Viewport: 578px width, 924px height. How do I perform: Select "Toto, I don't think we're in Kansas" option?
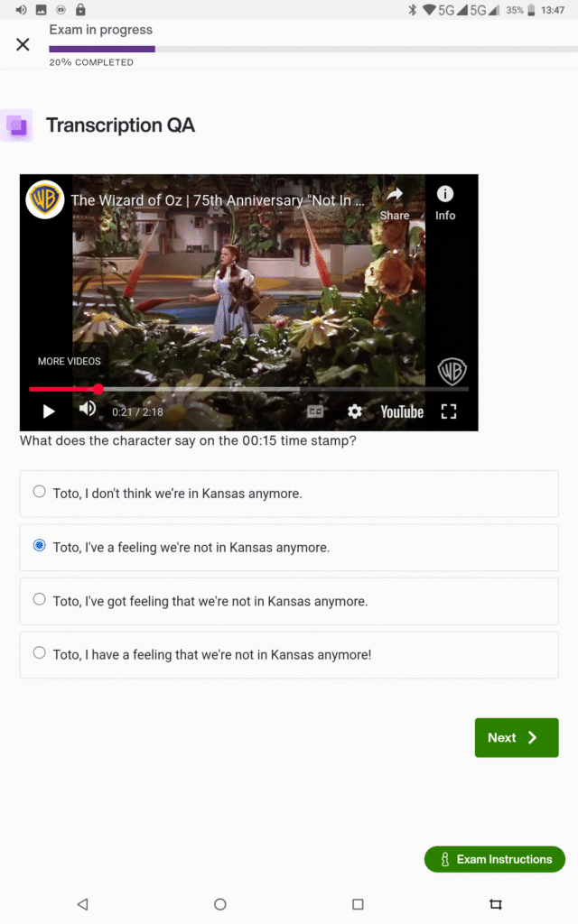pyautogui.click(x=289, y=494)
